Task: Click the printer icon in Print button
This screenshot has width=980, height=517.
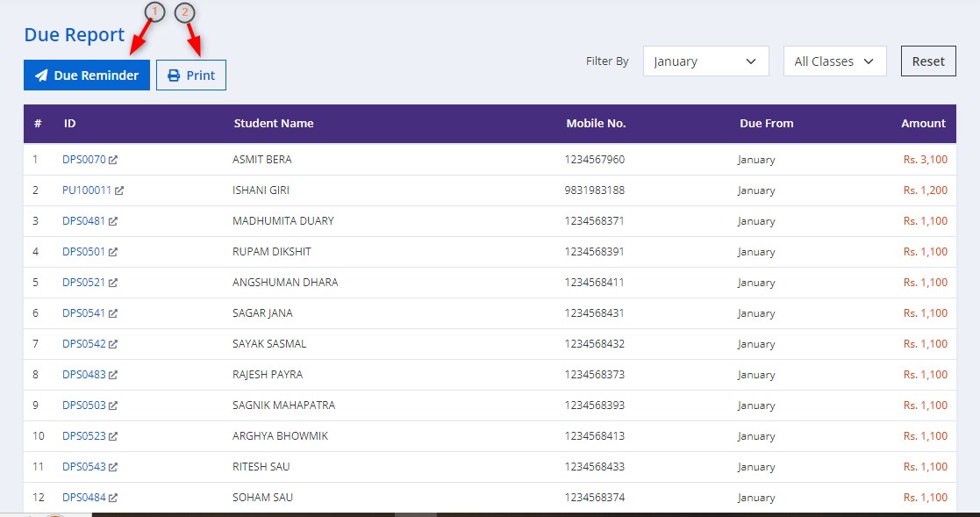Action: click(174, 75)
